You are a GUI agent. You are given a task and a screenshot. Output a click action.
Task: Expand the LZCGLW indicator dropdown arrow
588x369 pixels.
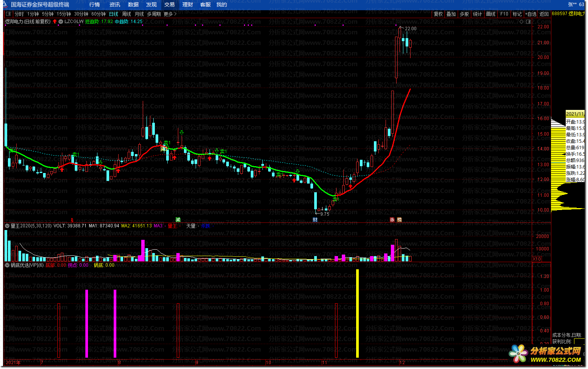click(x=60, y=22)
